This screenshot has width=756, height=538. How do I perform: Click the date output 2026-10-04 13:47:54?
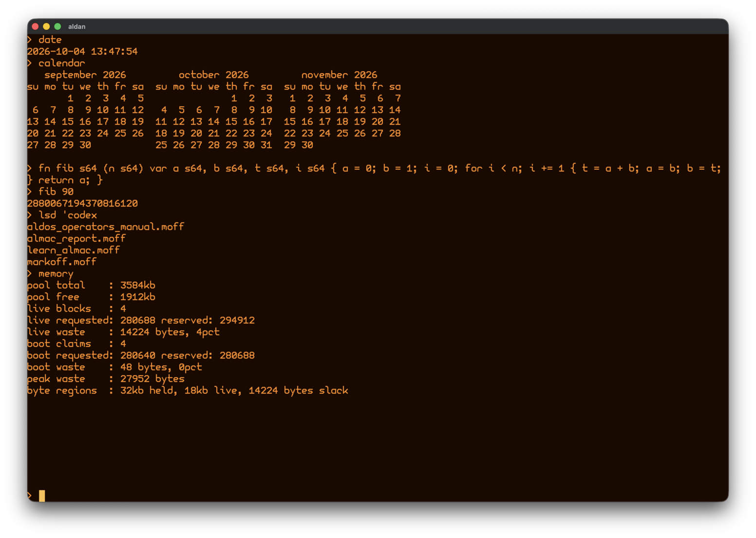(82, 52)
